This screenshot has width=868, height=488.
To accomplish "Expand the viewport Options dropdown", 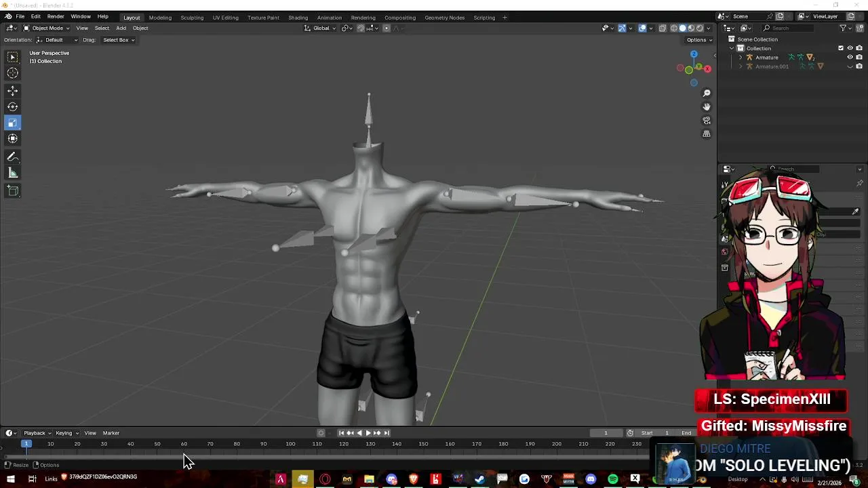I will (699, 40).
